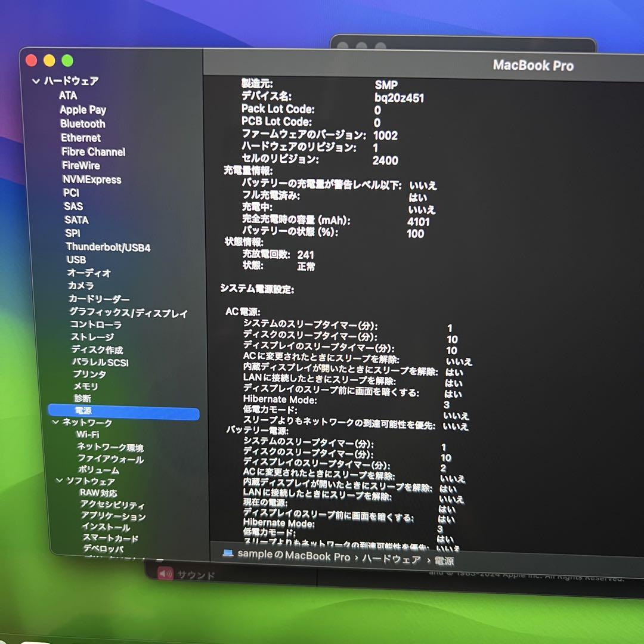Click the cycle count value 241
Image resolution: width=644 pixels, height=644 pixels.
pyautogui.click(x=305, y=255)
